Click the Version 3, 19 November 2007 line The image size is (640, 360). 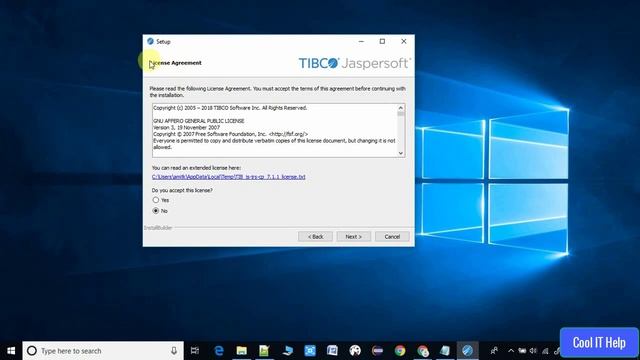(x=187, y=127)
